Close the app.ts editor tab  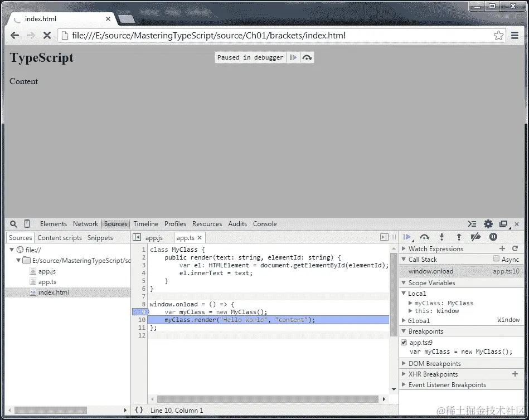click(x=200, y=238)
